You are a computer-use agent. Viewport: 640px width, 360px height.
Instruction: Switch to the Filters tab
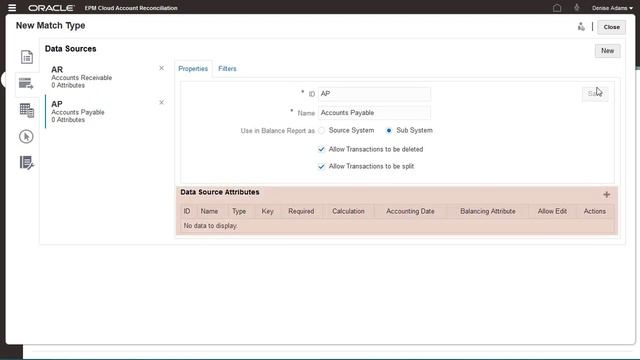227,69
